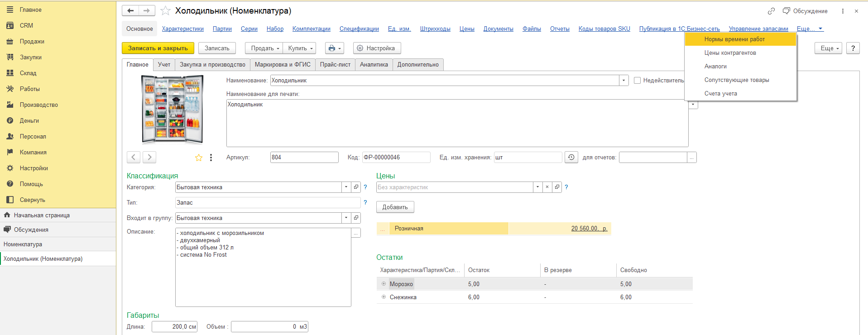Click the back navigation arrow button
Viewport: 868px width, 335px height.
[x=130, y=10]
